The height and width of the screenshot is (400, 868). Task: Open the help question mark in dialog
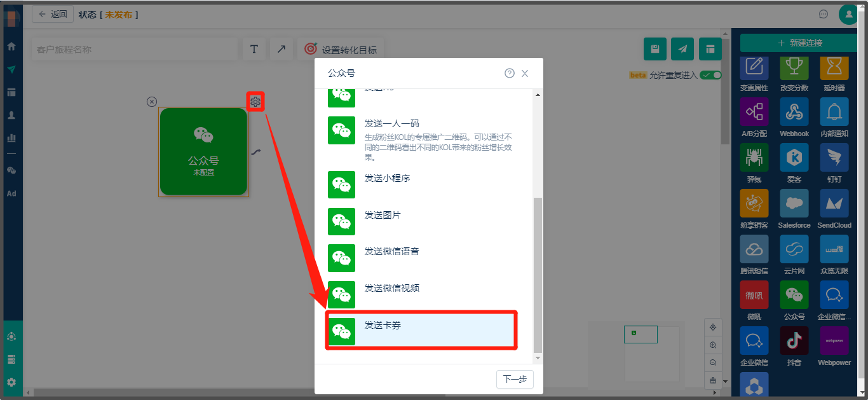tap(510, 73)
